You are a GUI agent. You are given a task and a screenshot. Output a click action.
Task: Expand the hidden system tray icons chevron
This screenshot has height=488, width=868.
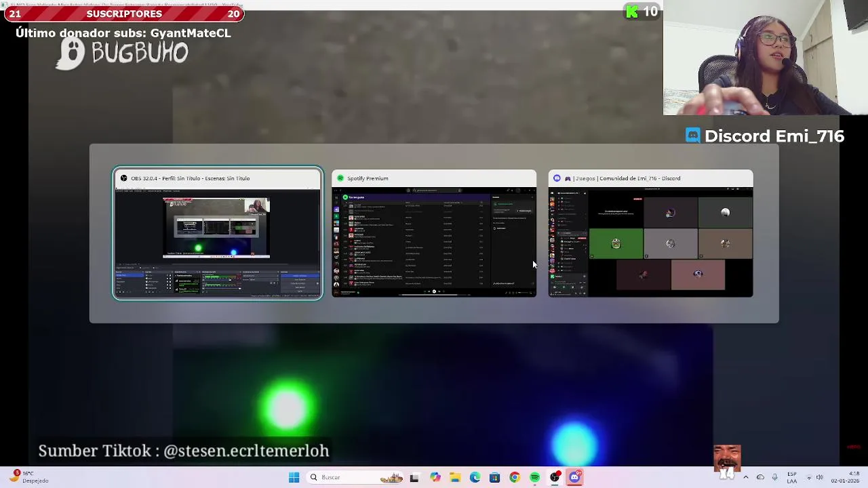[x=745, y=477]
